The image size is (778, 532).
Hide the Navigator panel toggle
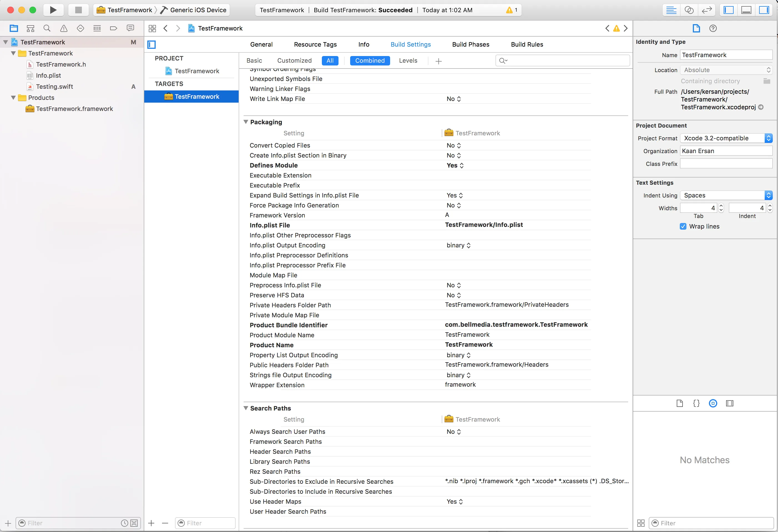tap(728, 10)
